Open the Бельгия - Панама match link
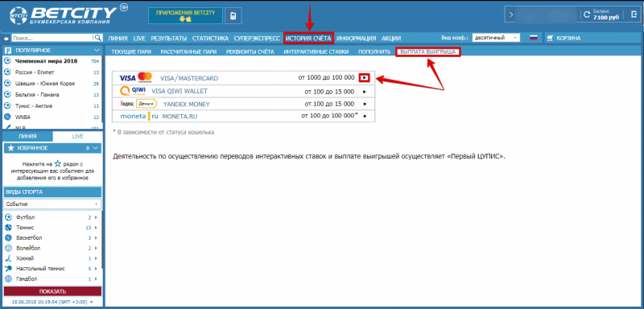The height and width of the screenshot is (309, 644). pyautogui.click(x=37, y=94)
